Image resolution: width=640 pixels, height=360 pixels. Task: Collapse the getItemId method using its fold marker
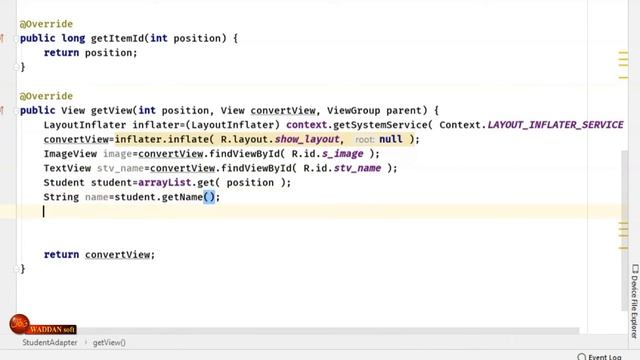click(x=16, y=38)
